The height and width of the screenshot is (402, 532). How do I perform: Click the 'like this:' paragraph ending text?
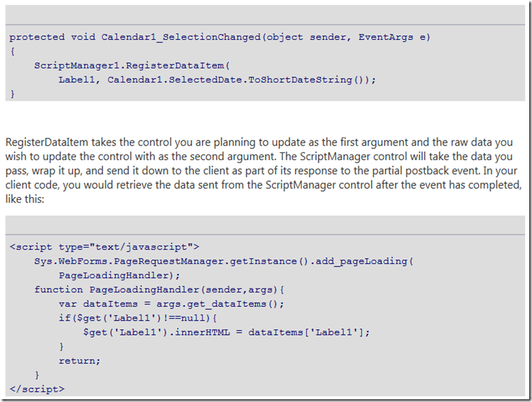[27, 199]
